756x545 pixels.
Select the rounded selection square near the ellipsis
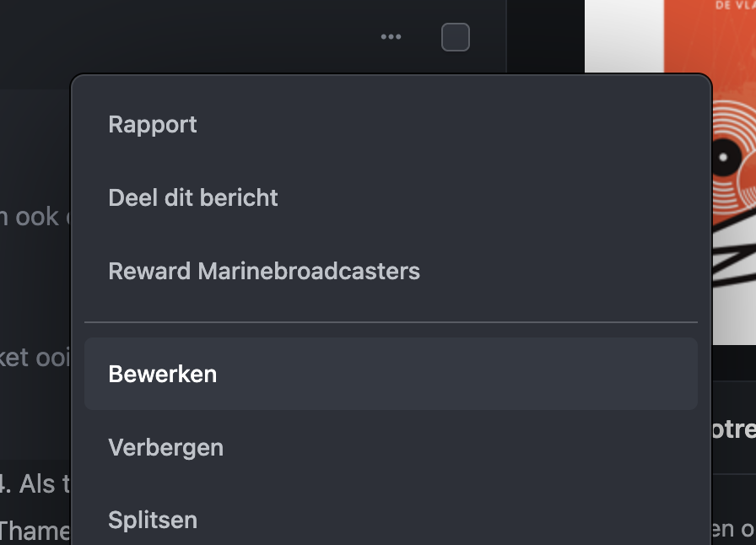click(x=455, y=36)
